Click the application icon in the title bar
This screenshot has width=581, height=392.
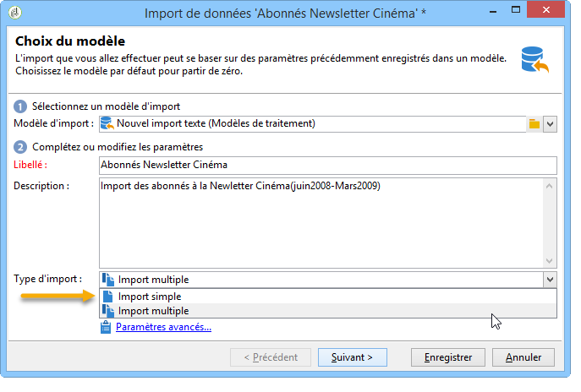click(x=15, y=13)
